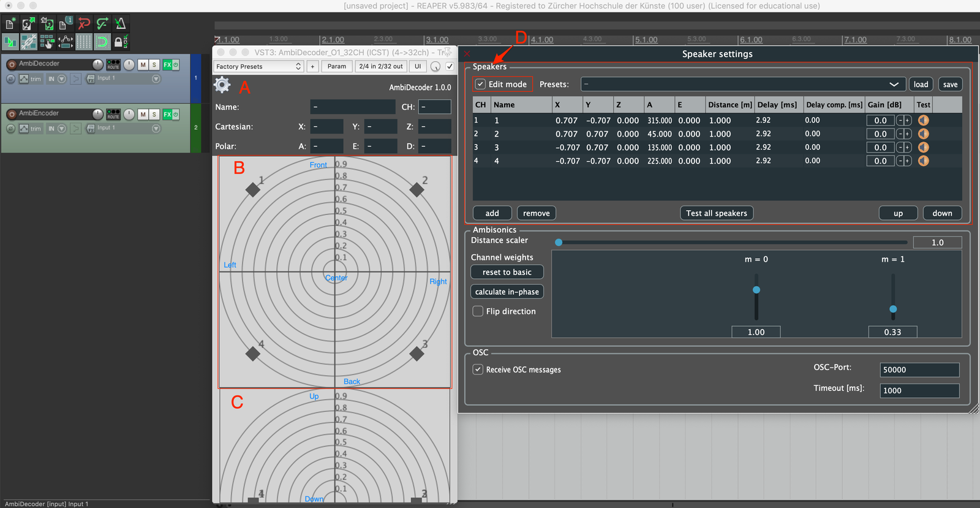Open ROUTE button on AmbiDecoder track

click(113, 64)
